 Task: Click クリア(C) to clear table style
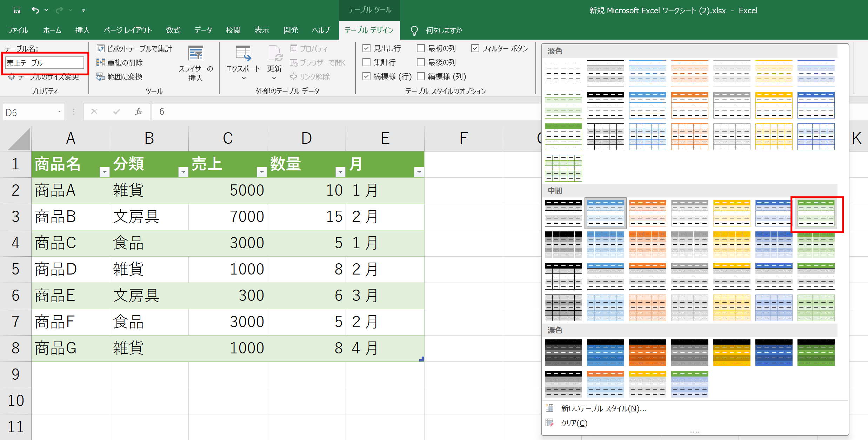coord(574,423)
